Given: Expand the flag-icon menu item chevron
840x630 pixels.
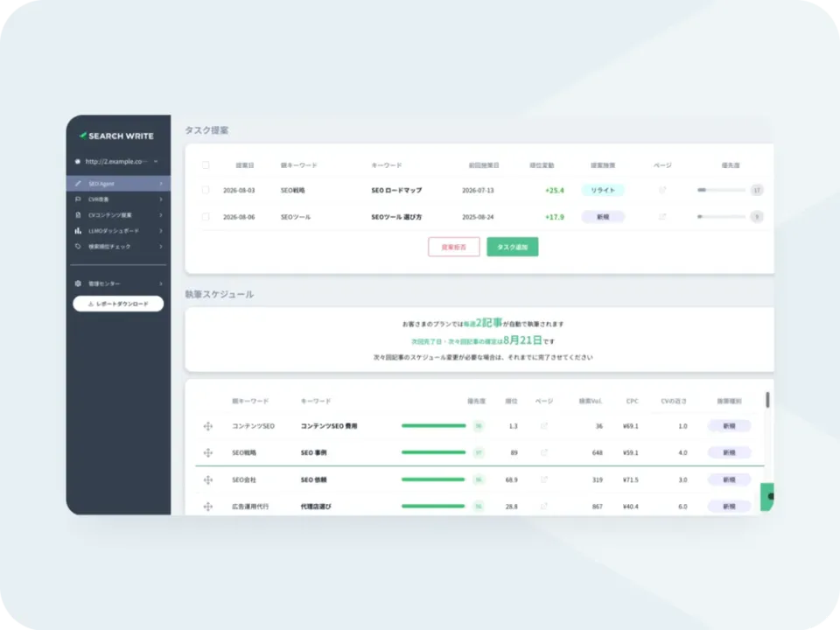Looking at the screenshot, I should tap(161, 199).
